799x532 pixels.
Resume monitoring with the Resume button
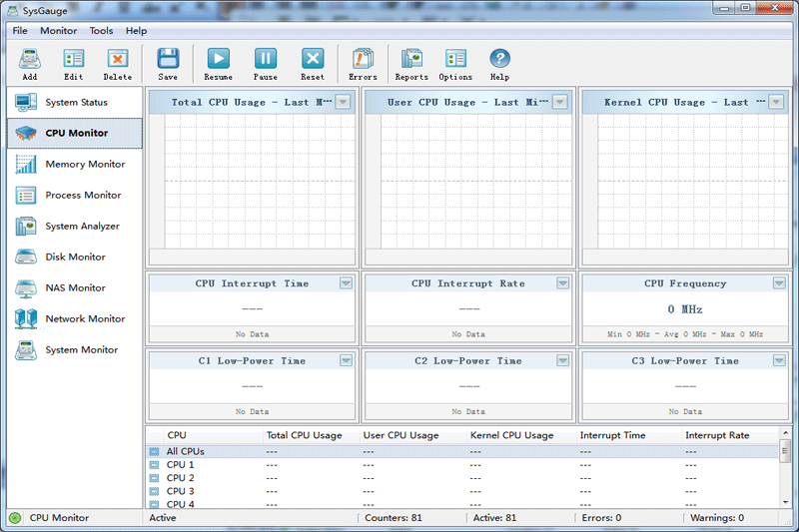(218, 64)
